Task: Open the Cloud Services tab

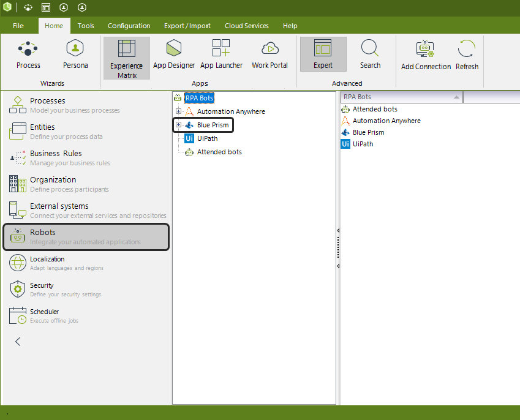Action: (x=247, y=26)
